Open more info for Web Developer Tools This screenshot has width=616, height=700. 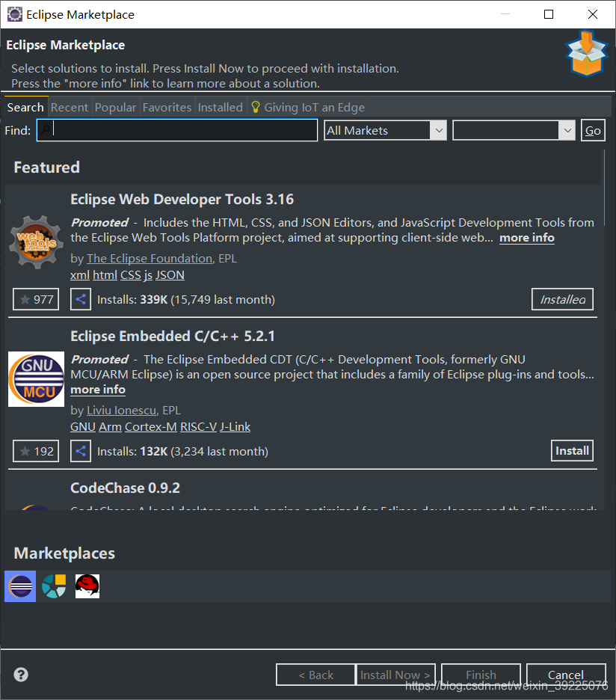[x=527, y=238]
